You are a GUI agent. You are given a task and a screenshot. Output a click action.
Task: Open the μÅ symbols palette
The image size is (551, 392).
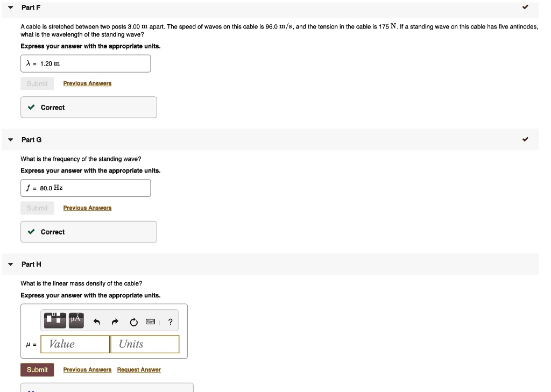(76, 319)
